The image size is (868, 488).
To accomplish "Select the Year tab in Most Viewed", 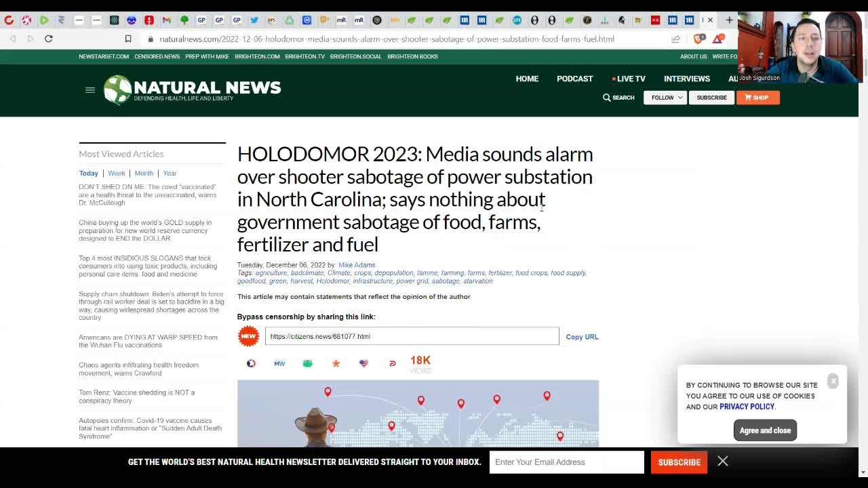I will point(170,173).
